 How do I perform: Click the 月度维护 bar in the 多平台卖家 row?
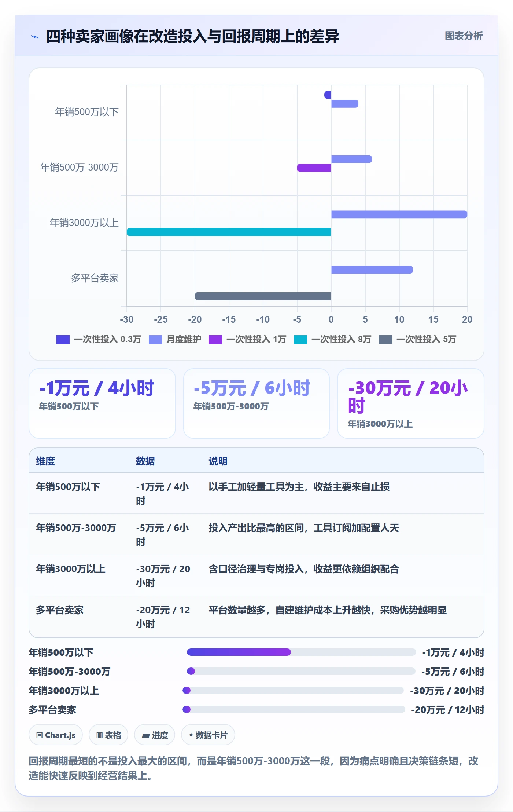pyautogui.click(x=372, y=270)
